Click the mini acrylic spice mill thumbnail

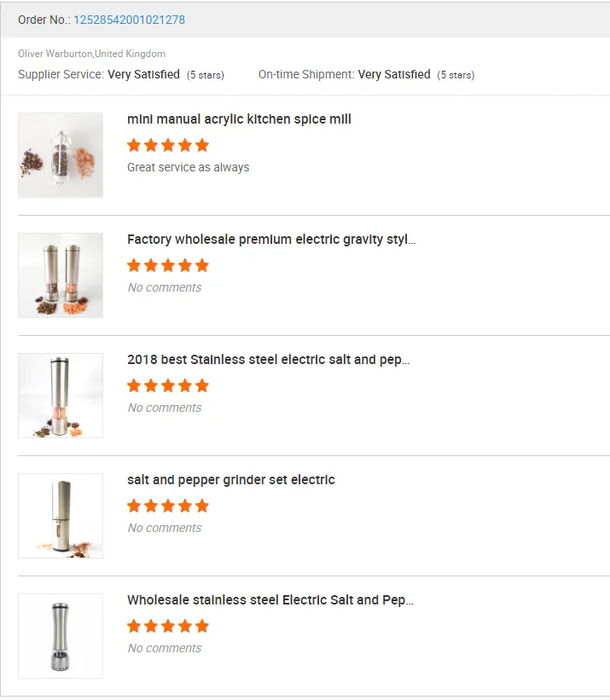pyautogui.click(x=61, y=155)
